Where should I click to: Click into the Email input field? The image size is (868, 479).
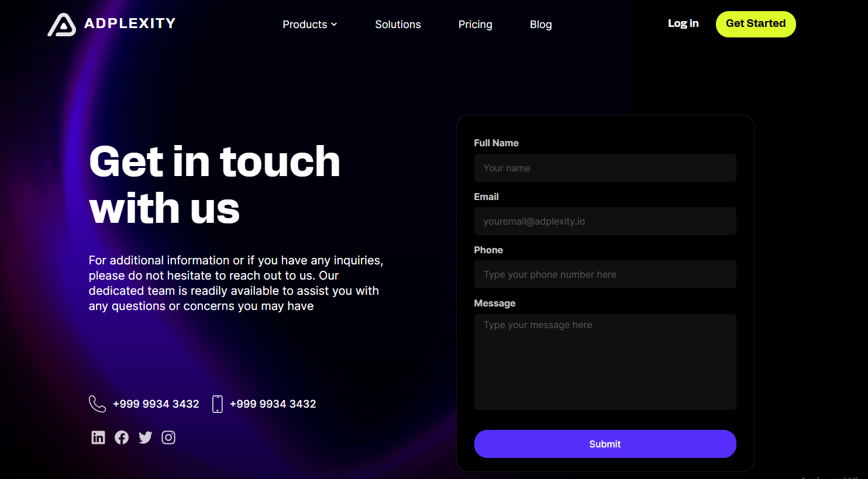605,221
